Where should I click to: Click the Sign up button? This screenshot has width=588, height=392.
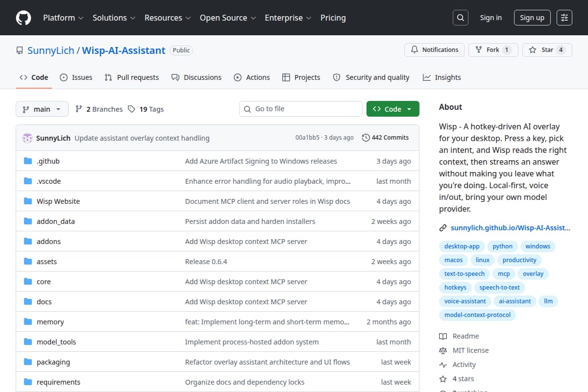(532, 18)
